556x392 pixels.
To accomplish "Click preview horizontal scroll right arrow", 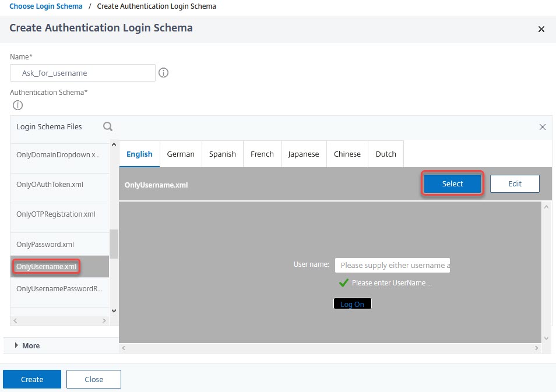I will click(537, 348).
